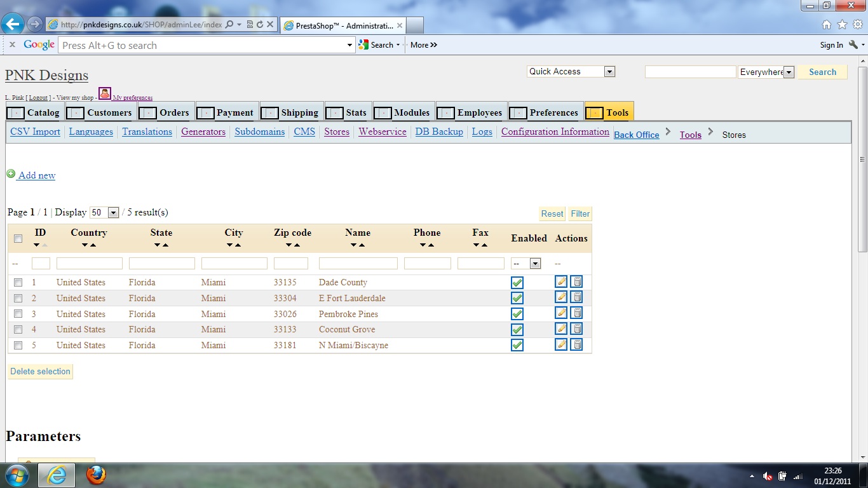Click the green Add new plus icon

pyautogui.click(x=11, y=173)
